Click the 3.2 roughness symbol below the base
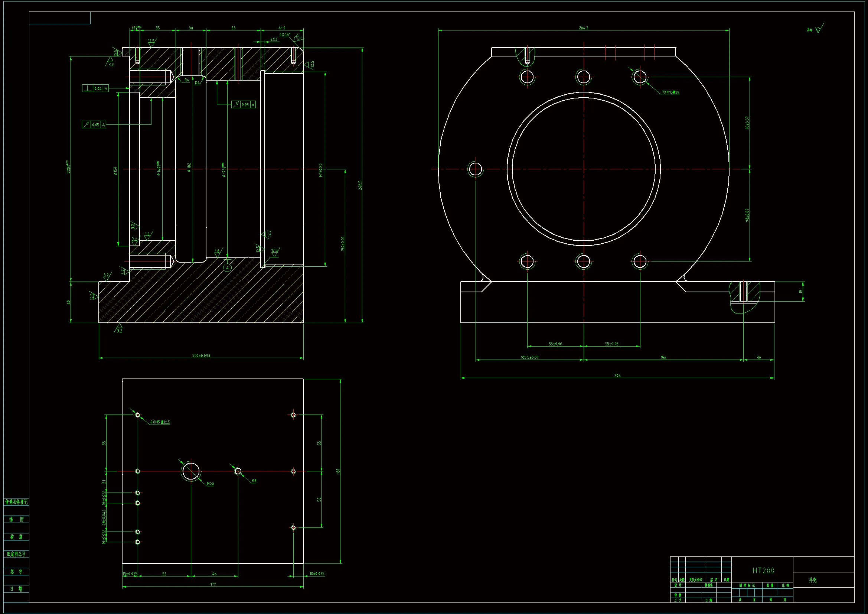The height and width of the screenshot is (614, 868). (x=119, y=328)
